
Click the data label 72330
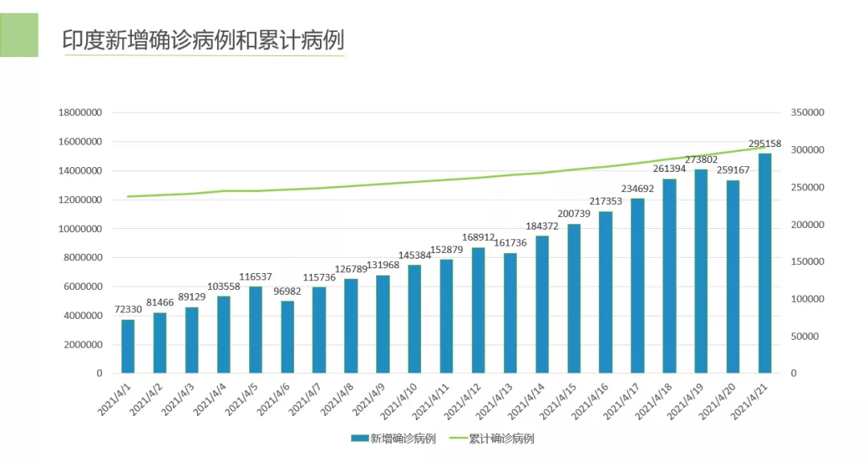click(x=128, y=309)
